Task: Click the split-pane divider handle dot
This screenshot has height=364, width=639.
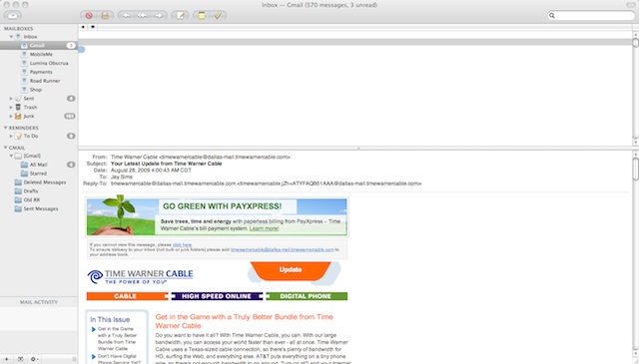Action: tap(358, 149)
